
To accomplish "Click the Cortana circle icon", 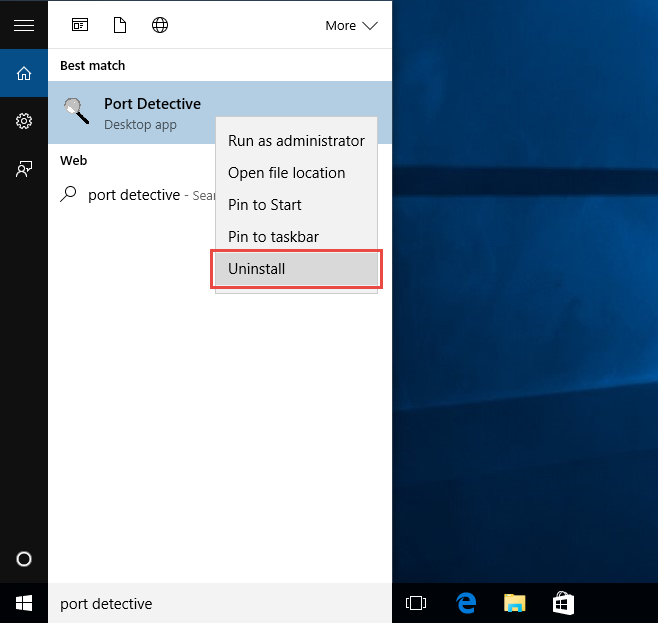I will [x=24, y=559].
